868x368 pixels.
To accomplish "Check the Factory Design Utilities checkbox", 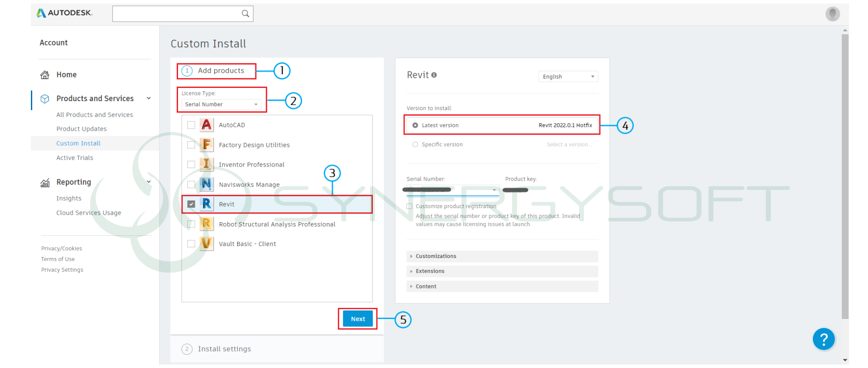I will point(191,144).
